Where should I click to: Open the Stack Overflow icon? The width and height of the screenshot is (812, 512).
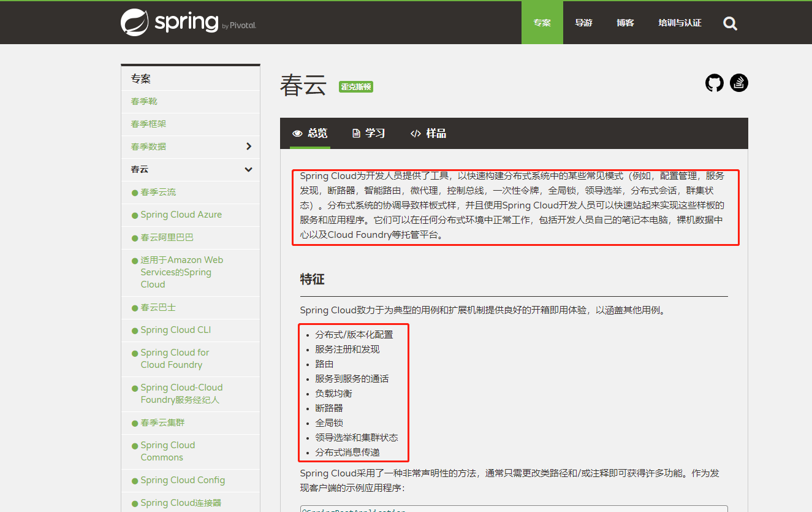tap(739, 83)
